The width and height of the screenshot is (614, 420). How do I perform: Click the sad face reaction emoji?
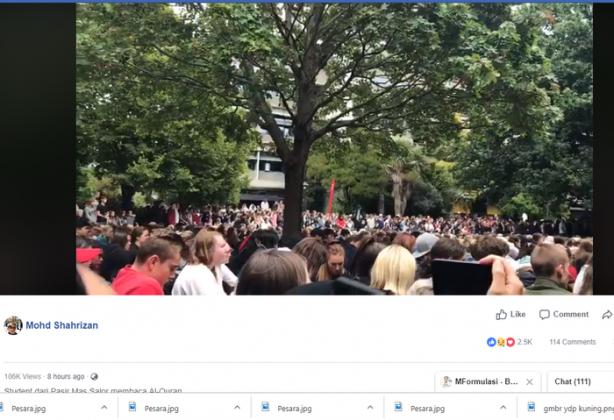tap(501, 342)
